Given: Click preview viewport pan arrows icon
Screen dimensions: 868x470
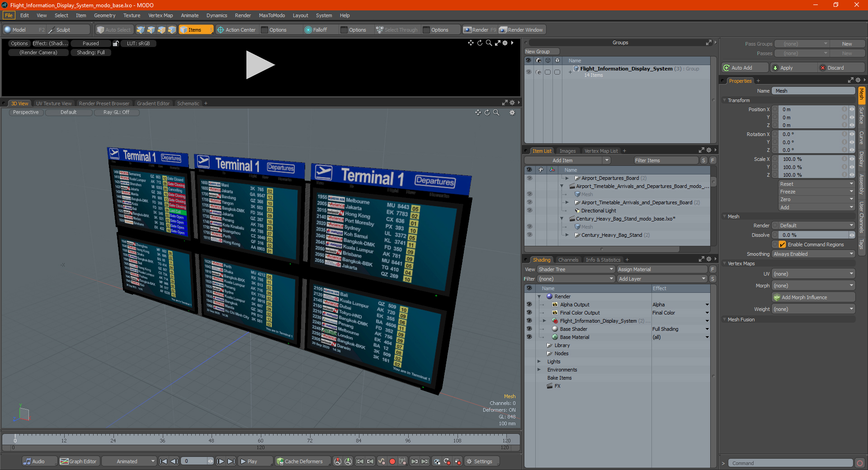Looking at the screenshot, I should pyautogui.click(x=471, y=43).
